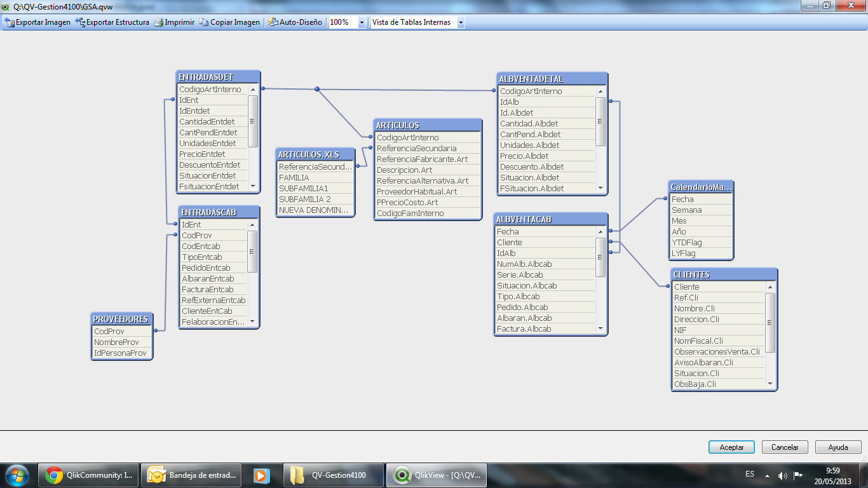Select the ENTRADASDET table header

218,77
